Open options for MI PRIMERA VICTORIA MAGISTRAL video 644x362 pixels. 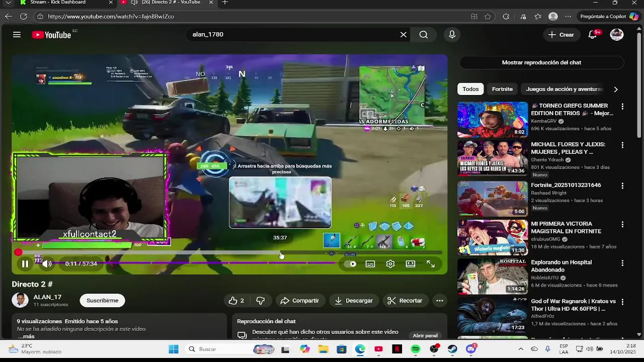[x=622, y=224]
